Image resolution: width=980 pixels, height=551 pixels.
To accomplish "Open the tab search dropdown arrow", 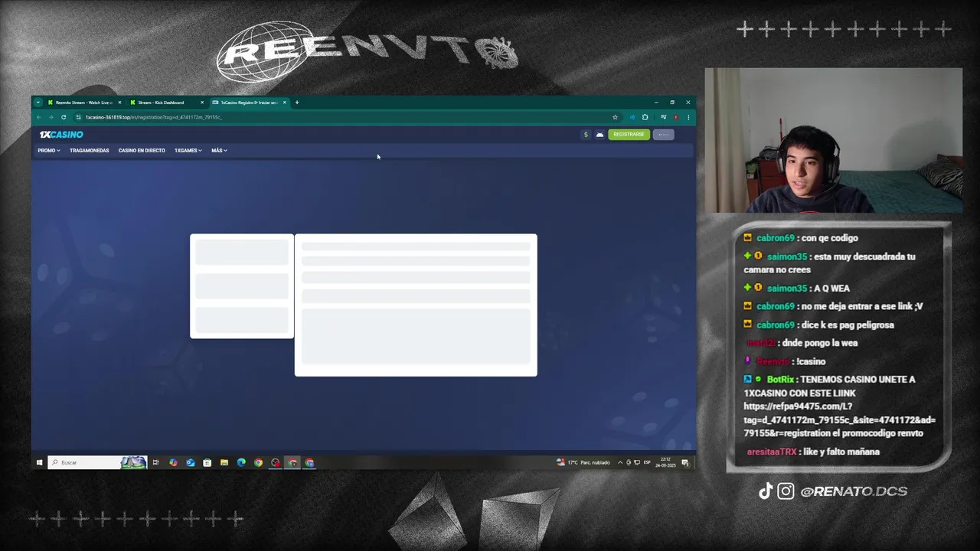I will (x=38, y=103).
